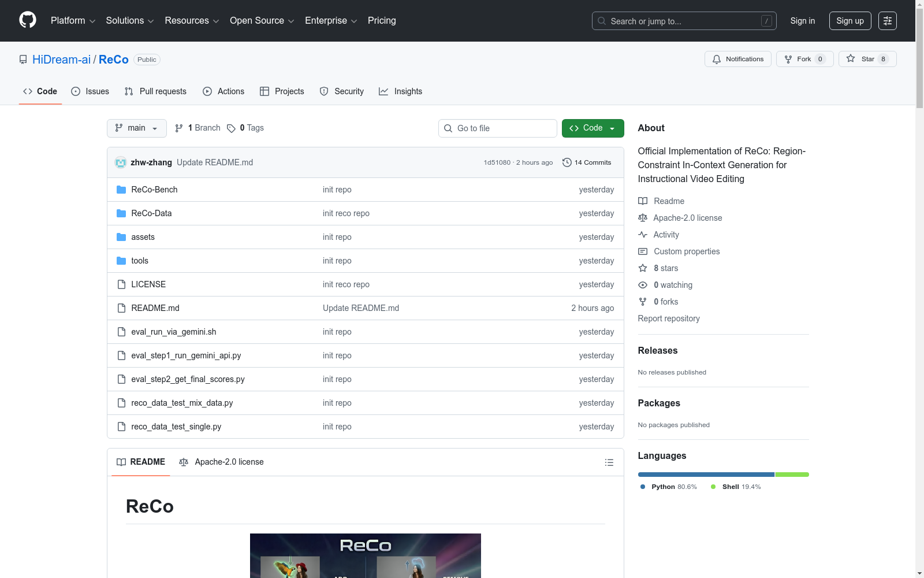Open reco_data_test_single.py file
This screenshot has height=578, width=924.
[x=176, y=427]
